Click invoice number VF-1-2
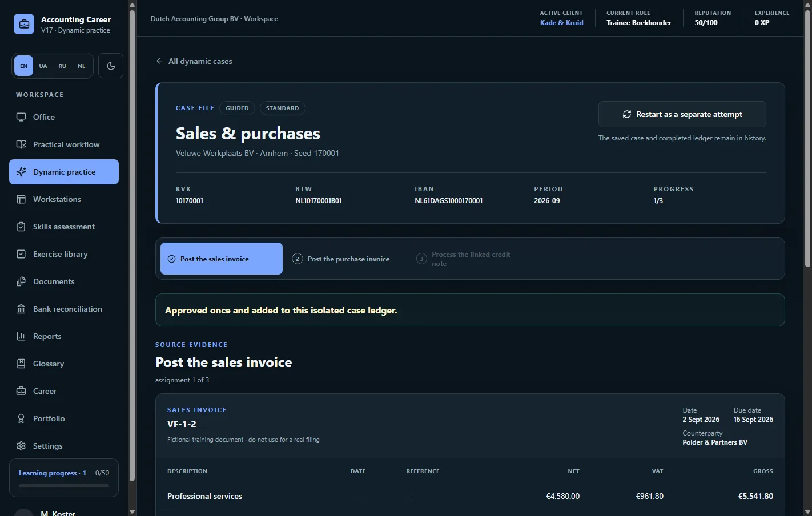 click(182, 424)
